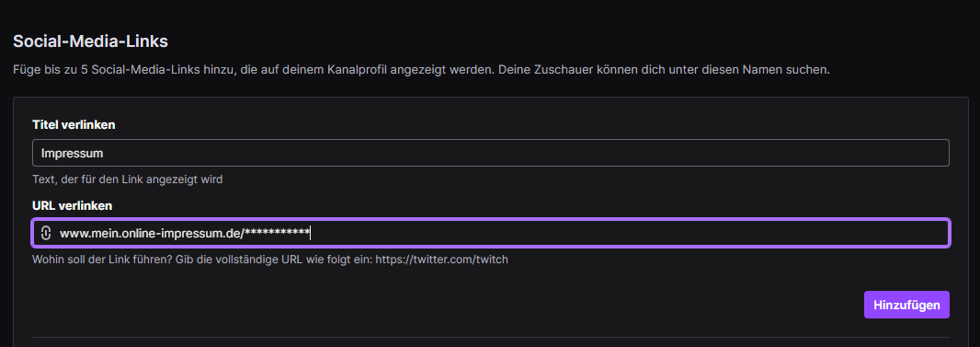Click the description starting 'Füge bis zu 5'
The width and height of the screenshot is (980, 347).
pyautogui.click(x=421, y=70)
